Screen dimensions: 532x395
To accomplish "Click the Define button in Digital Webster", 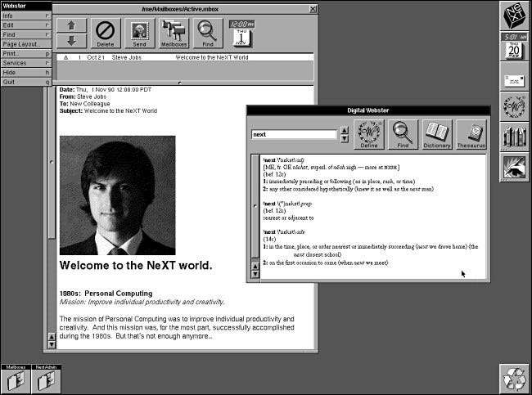I will [369, 134].
